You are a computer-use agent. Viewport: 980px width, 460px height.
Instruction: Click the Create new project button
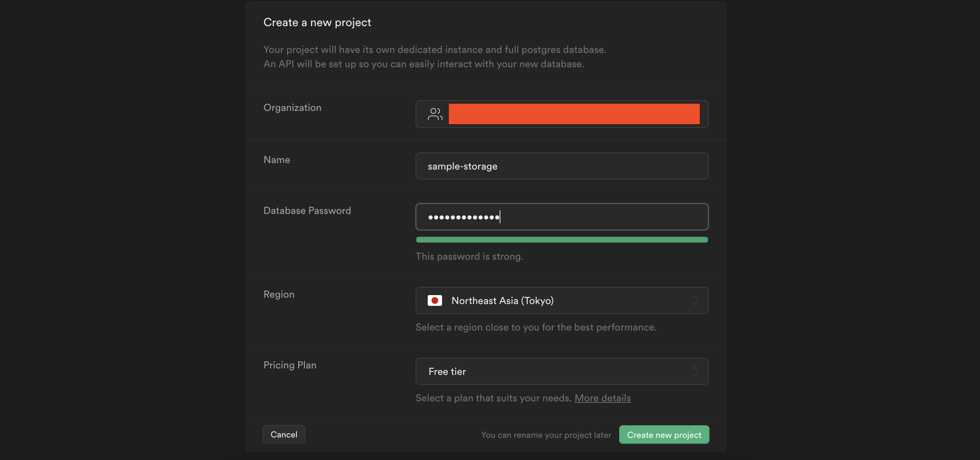(664, 435)
